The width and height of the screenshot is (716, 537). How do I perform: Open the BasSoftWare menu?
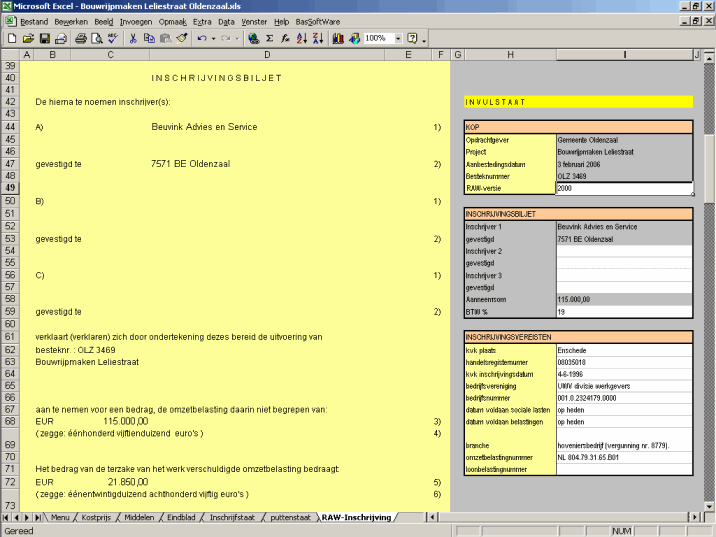click(319, 20)
